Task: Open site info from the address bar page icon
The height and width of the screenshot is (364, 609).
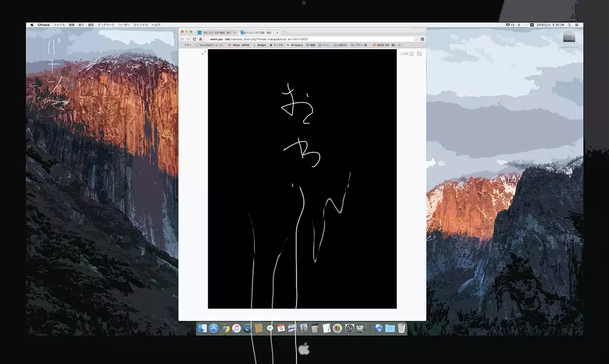Action: (206, 39)
